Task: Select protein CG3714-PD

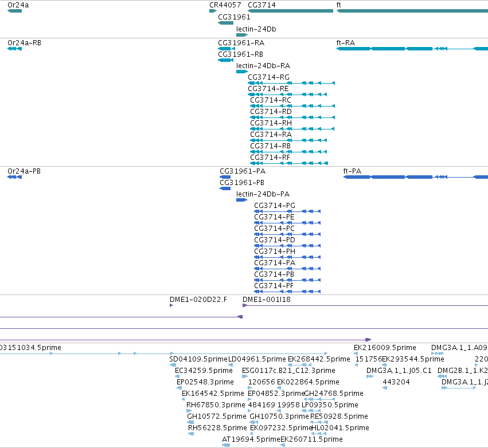Action: click(x=287, y=246)
